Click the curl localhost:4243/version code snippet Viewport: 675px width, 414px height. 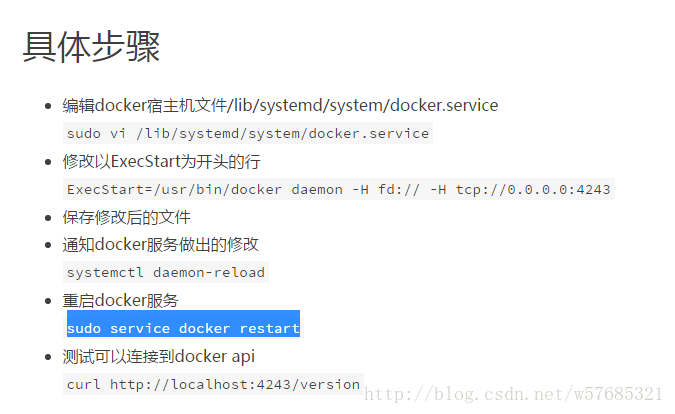(x=214, y=384)
